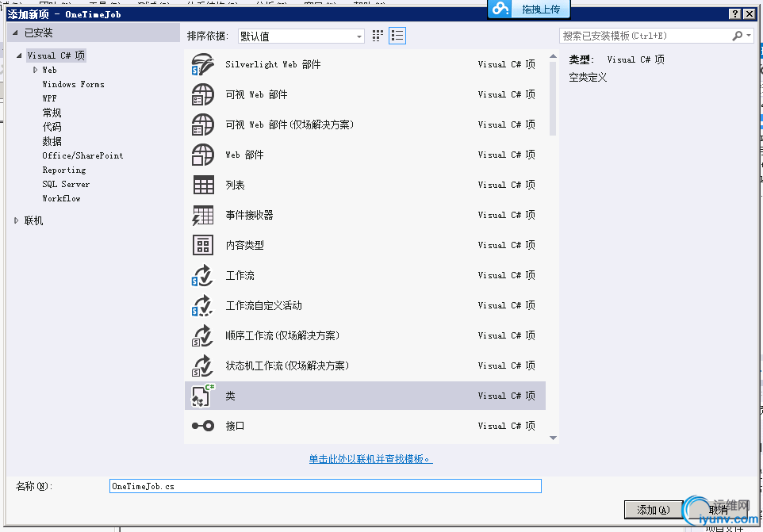
Task: Click the 添加(A) button
Action: pyautogui.click(x=653, y=510)
